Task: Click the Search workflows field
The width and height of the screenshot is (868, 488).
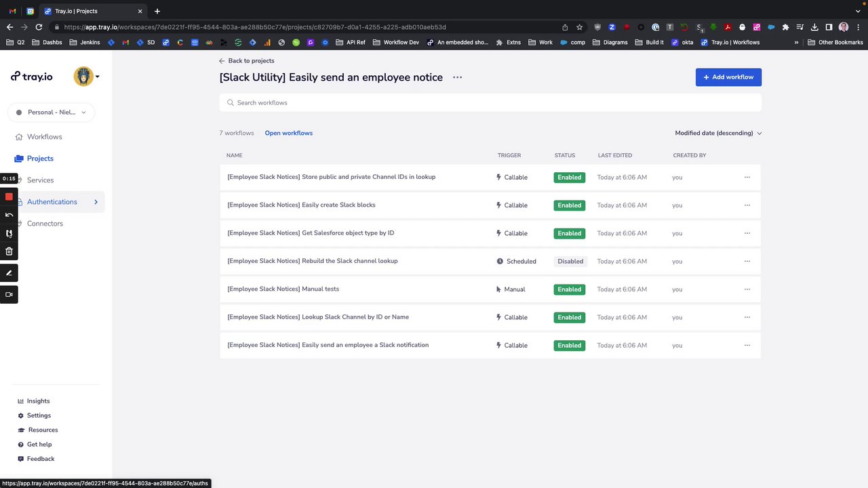Action: pos(490,103)
